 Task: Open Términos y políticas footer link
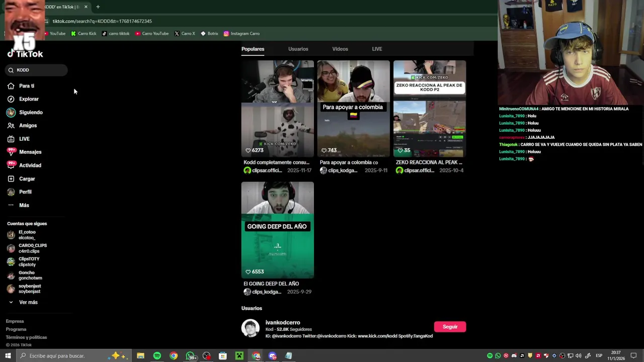pyautogui.click(x=26, y=337)
